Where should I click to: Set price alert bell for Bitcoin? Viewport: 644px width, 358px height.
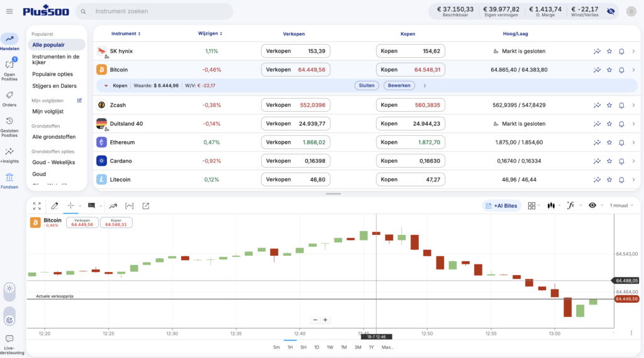pos(621,70)
